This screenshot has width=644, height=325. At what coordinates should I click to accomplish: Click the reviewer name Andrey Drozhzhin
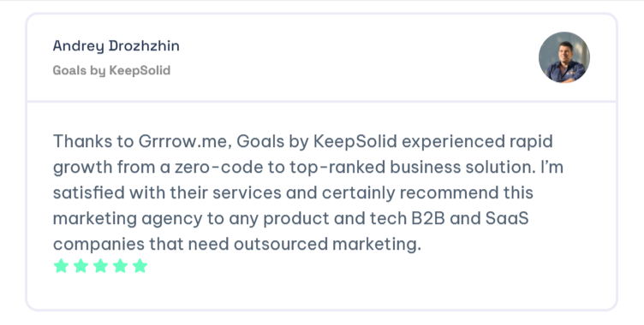coord(116,46)
